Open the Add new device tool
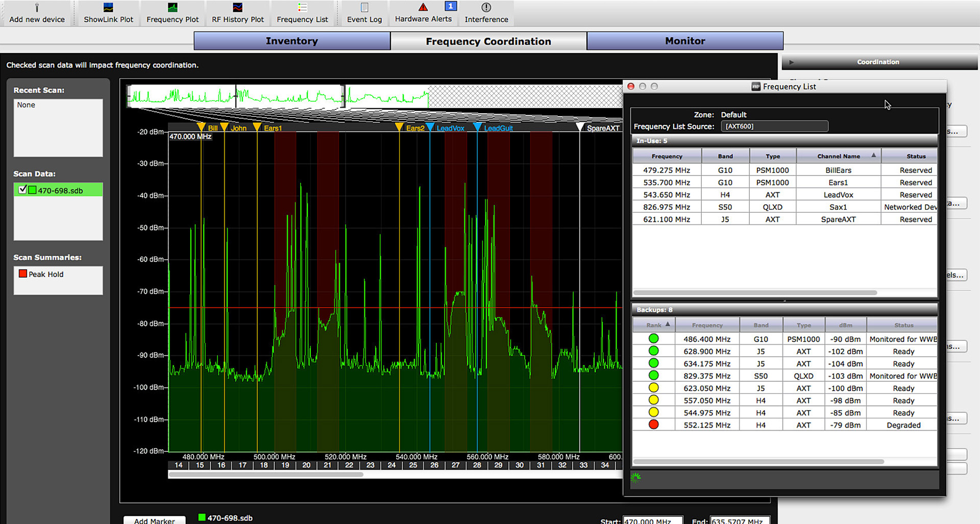The width and height of the screenshot is (980, 524). click(x=37, y=13)
